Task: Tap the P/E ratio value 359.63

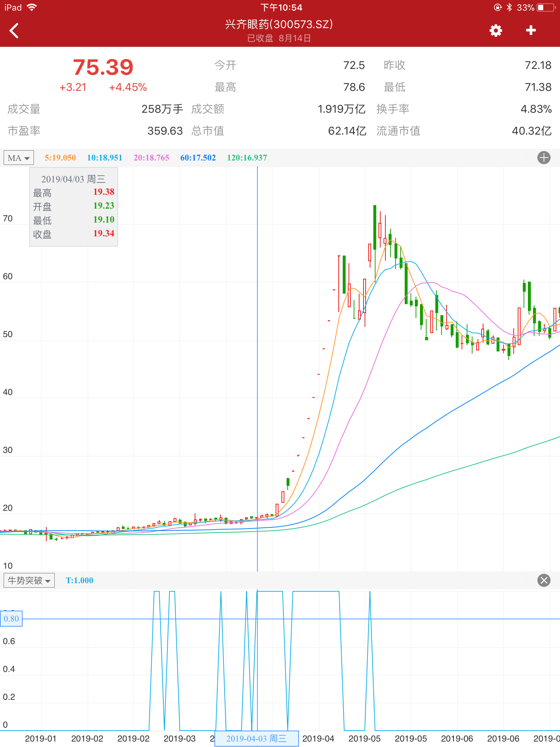Action: [165, 131]
